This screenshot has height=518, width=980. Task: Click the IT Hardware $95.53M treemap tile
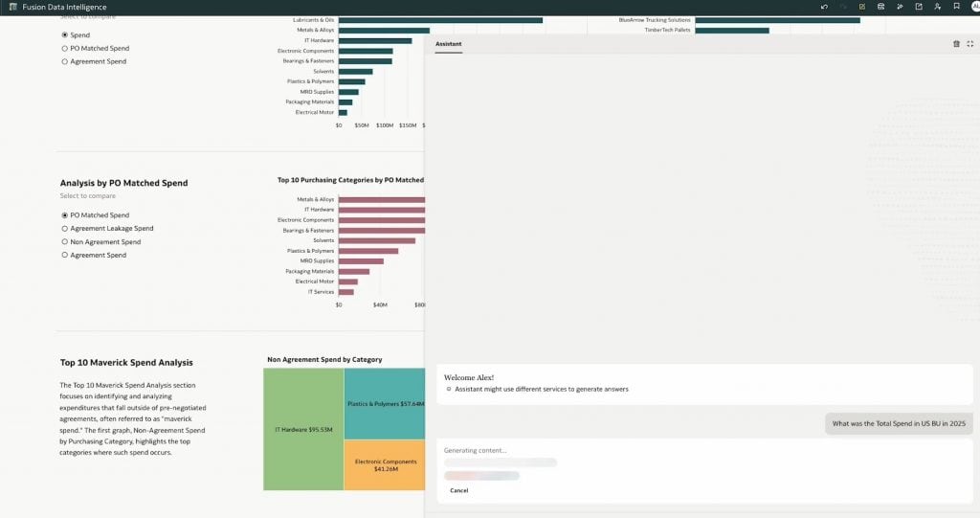[303, 429]
